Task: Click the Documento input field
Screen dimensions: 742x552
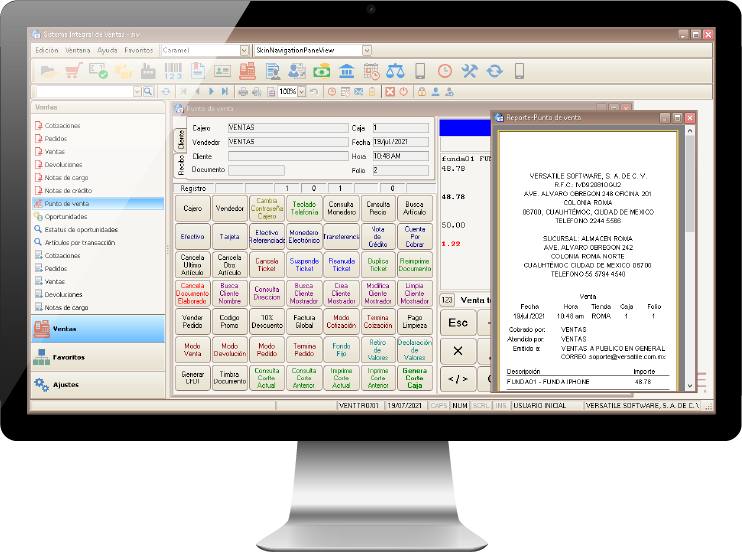Action: click(256, 170)
